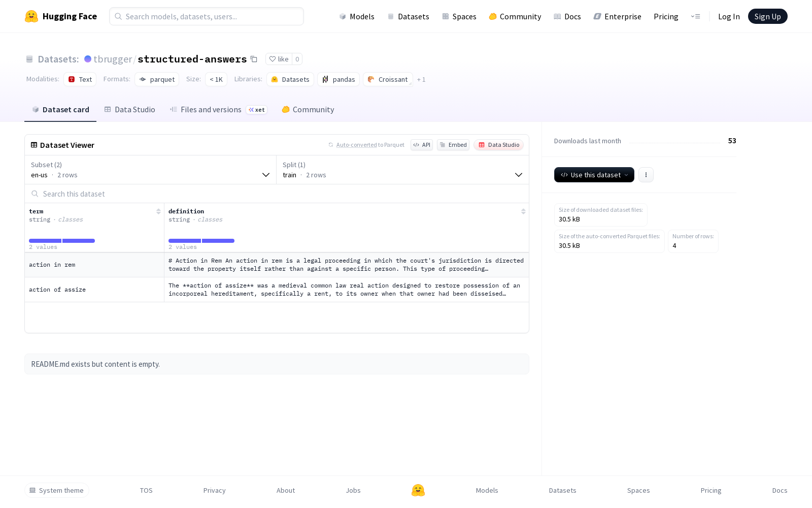This screenshot has width=812, height=508.
Task: Show the +1 more libraries
Action: (421, 80)
